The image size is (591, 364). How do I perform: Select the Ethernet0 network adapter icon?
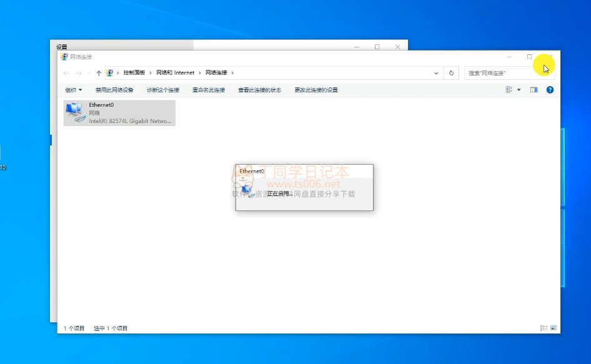(x=76, y=112)
